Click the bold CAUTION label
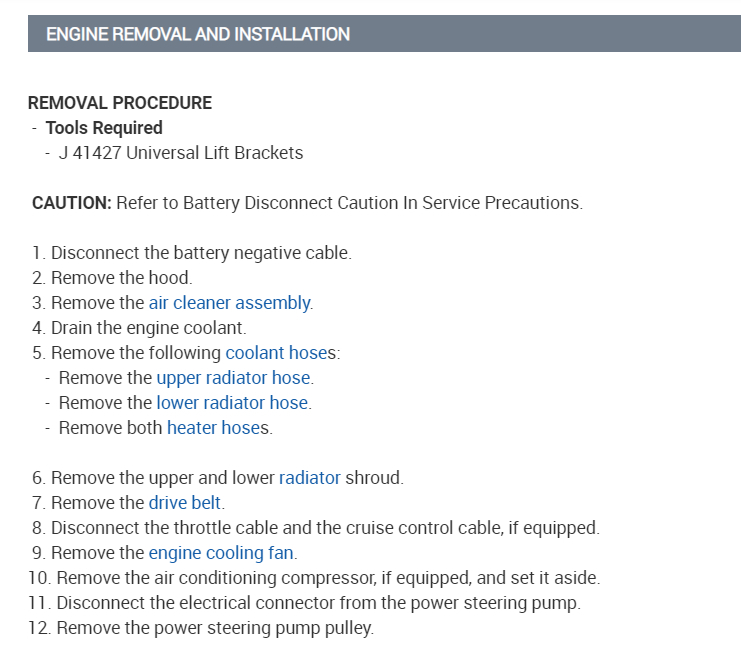741x658 pixels. point(72,203)
